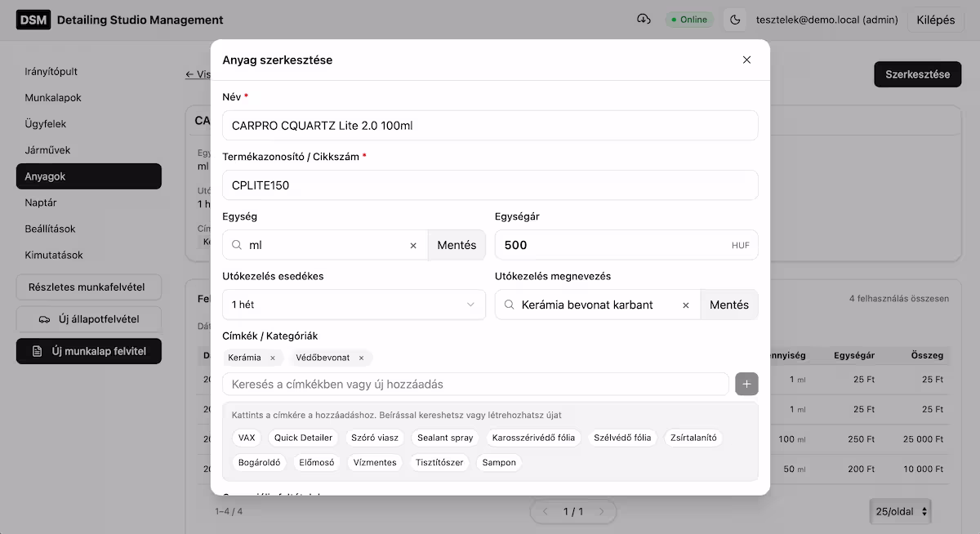Click the search icon in Egység field
980x534 pixels.
click(237, 245)
